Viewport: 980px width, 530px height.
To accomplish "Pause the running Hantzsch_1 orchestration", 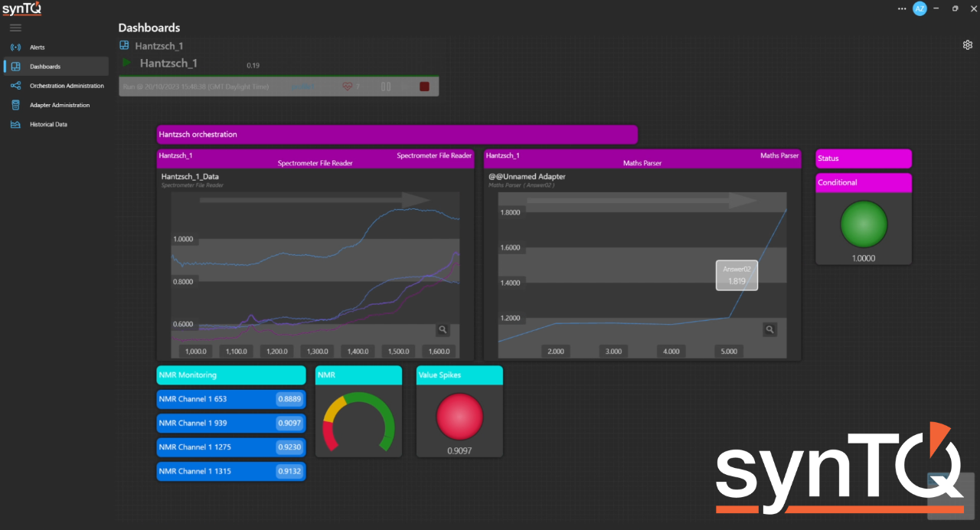I will [386, 87].
